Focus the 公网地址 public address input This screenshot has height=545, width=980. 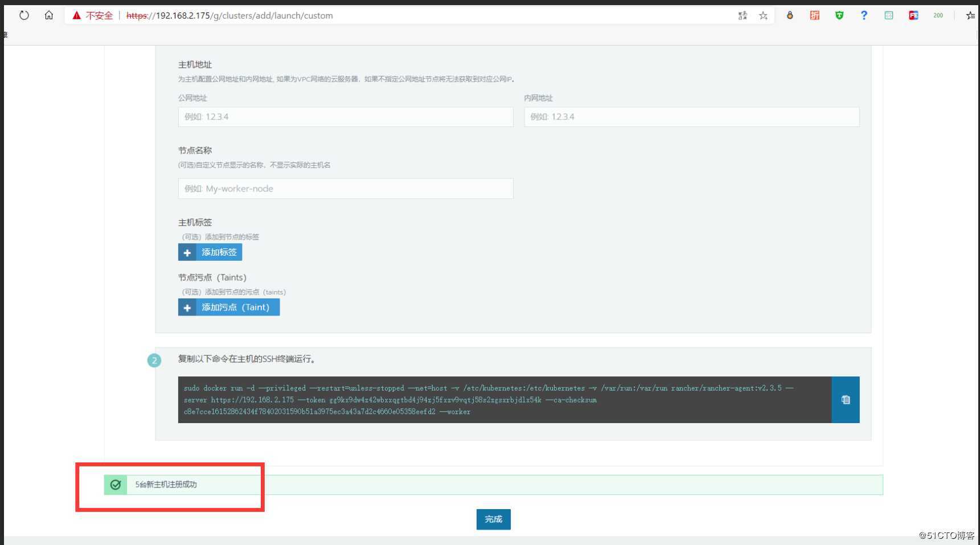pyautogui.click(x=346, y=117)
